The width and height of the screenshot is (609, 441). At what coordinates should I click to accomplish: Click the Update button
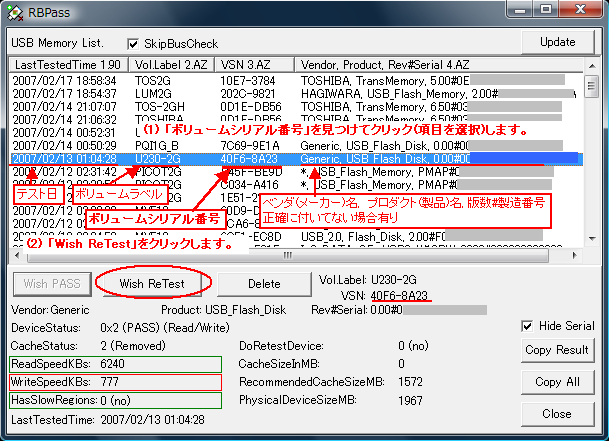click(557, 42)
